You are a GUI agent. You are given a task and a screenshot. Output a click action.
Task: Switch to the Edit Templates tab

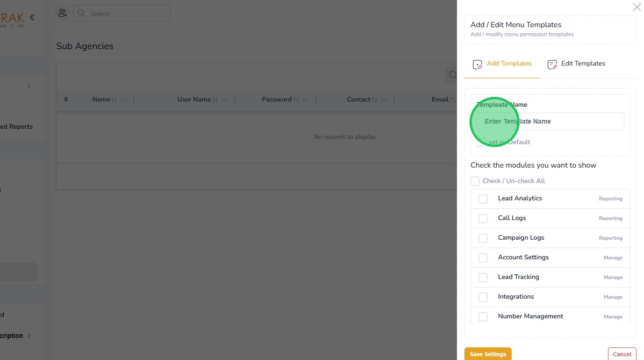(x=576, y=64)
